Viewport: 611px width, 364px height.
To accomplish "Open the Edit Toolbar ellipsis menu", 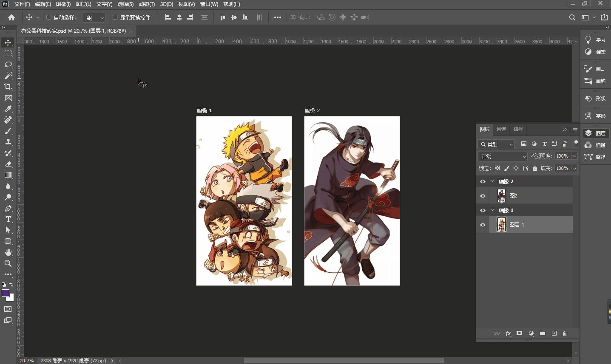I will 8,274.
